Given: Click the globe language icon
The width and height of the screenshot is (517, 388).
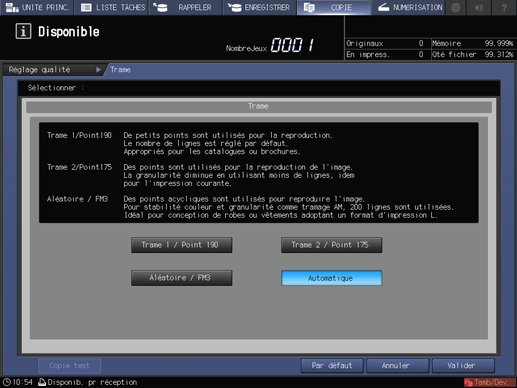Looking at the screenshot, I should (x=456, y=7).
